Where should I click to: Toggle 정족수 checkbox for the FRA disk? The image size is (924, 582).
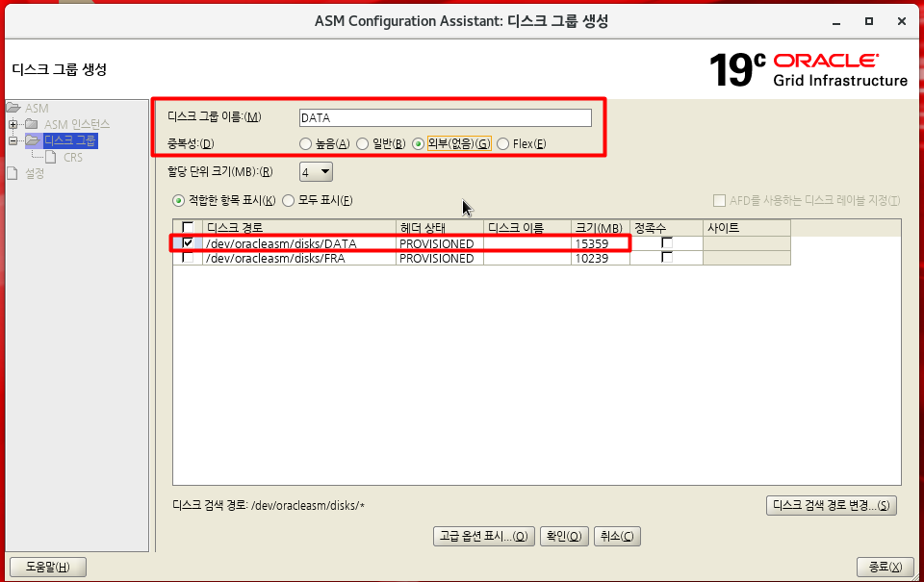click(666, 258)
